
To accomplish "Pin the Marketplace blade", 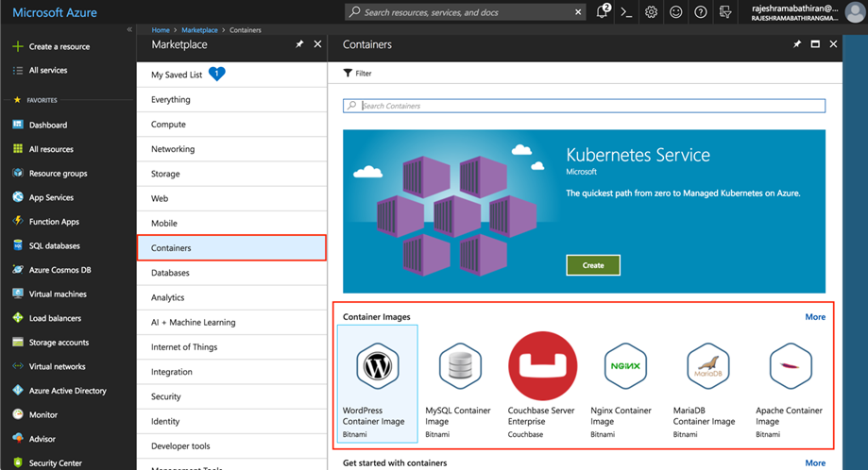I will 299,44.
